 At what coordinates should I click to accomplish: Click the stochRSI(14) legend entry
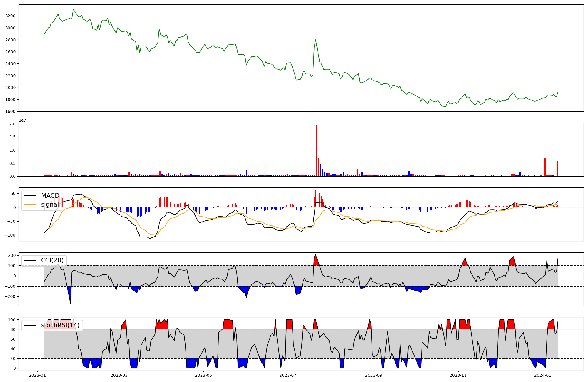coord(60,325)
